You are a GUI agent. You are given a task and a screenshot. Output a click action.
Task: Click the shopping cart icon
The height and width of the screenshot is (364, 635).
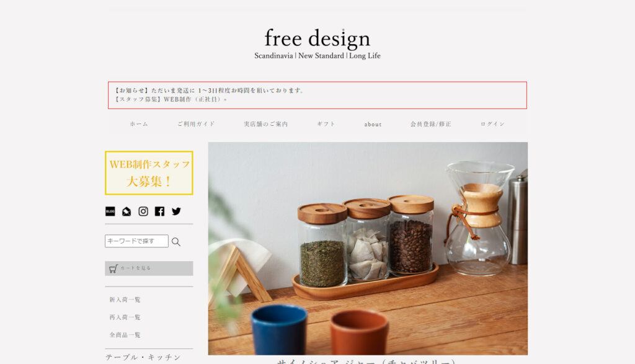click(113, 269)
